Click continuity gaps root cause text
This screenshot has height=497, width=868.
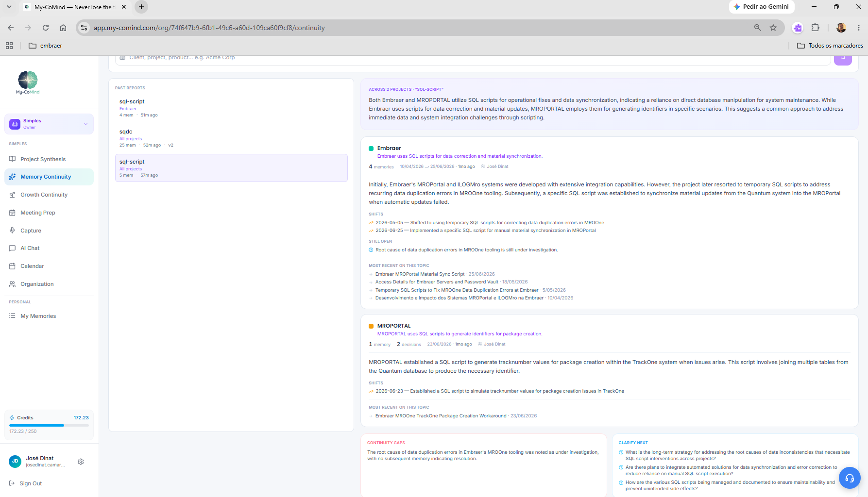click(483, 455)
